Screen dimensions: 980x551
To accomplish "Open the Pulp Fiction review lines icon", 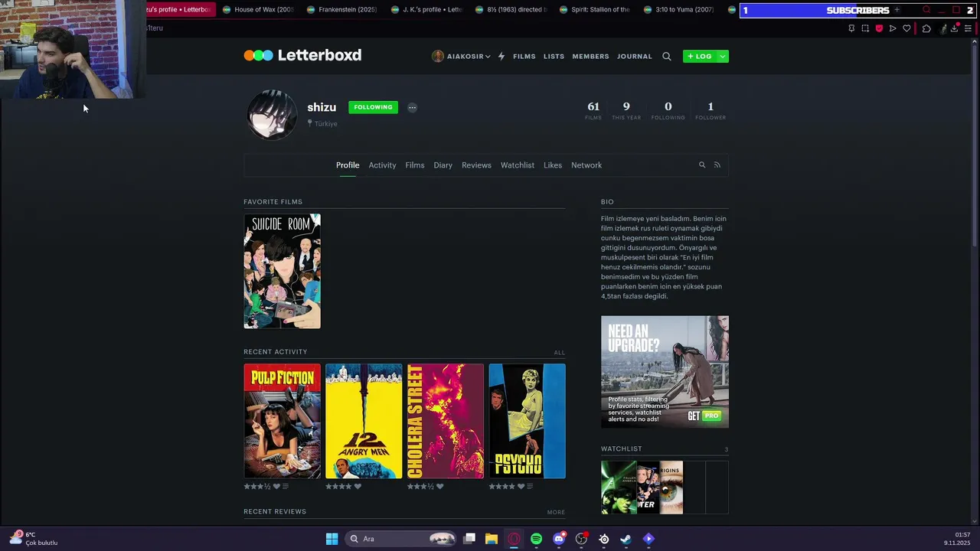I will point(286,487).
